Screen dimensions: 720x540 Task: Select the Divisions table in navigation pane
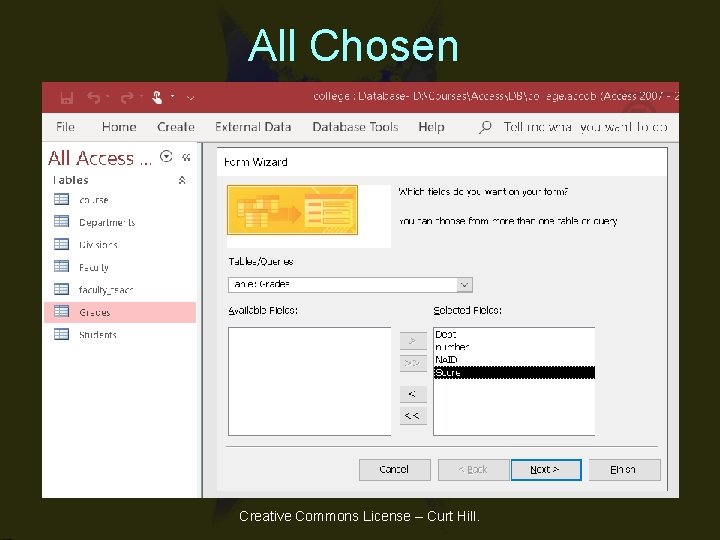pos(120,245)
